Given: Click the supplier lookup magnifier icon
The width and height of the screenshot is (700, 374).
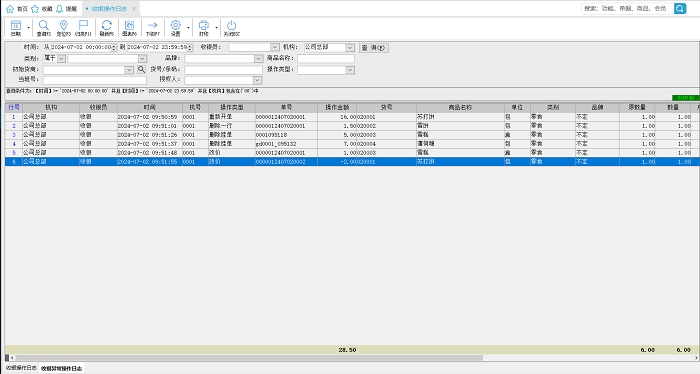Looking at the screenshot, I should point(141,70).
